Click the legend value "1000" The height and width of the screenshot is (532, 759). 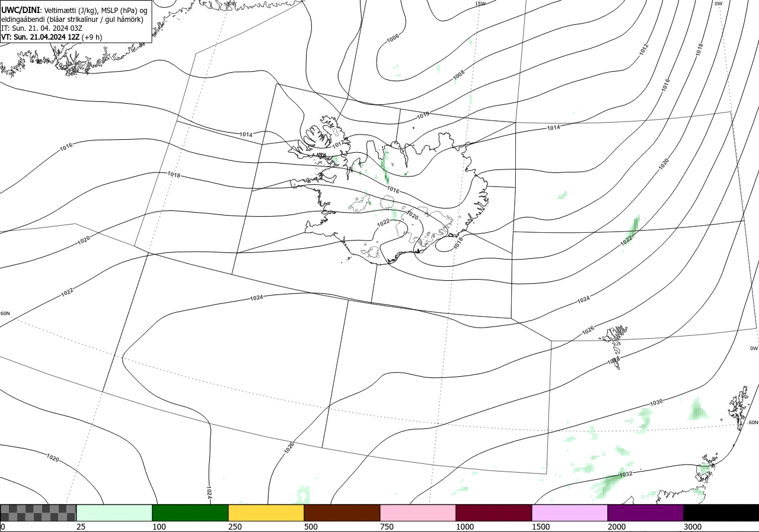pyautogui.click(x=465, y=527)
